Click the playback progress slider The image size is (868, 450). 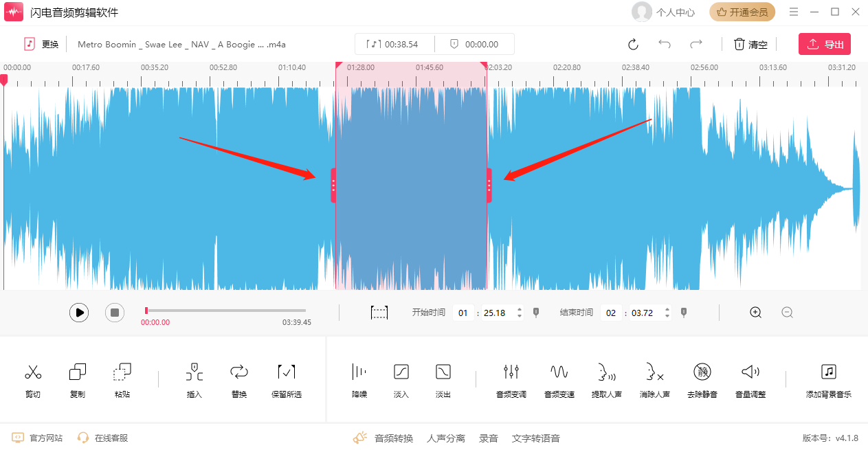(x=225, y=311)
